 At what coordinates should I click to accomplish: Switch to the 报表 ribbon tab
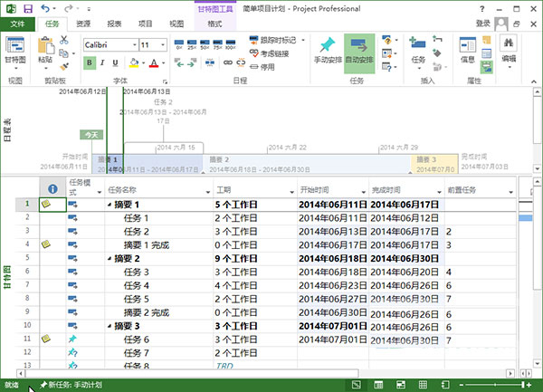[114, 24]
